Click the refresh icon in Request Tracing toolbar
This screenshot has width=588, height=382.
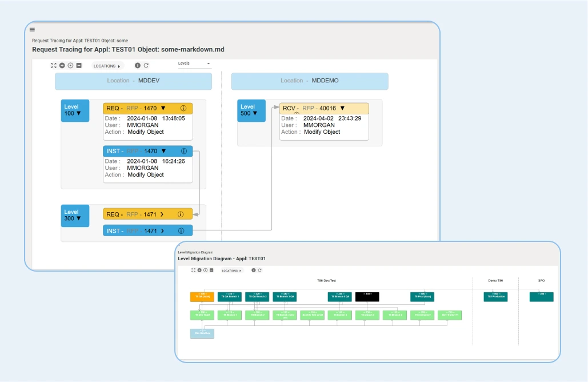point(146,66)
